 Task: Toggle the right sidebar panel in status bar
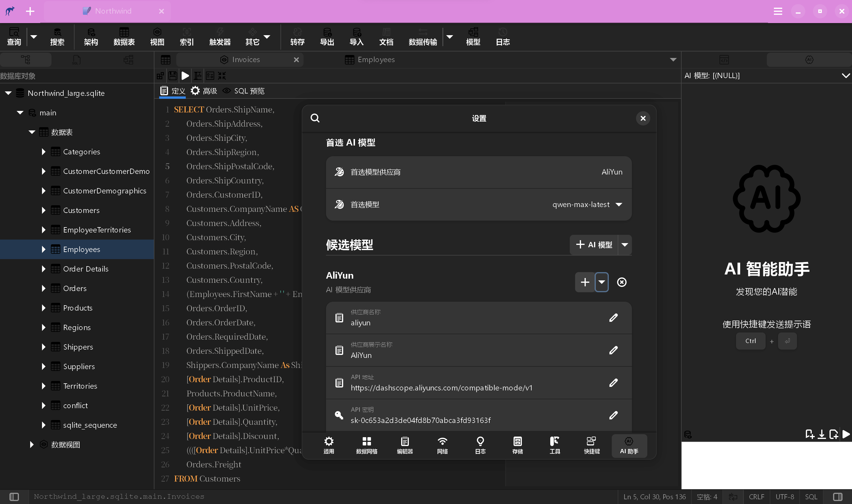[x=838, y=497]
